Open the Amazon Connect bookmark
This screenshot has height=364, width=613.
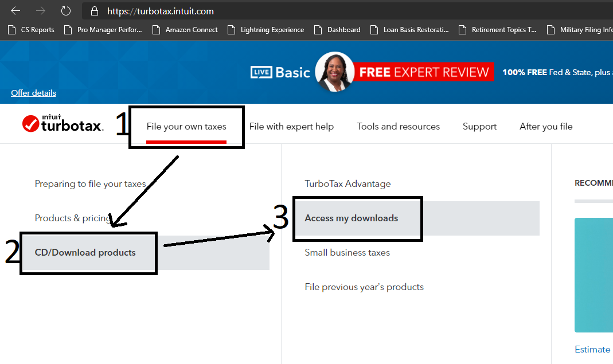click(x=185, y=30)
